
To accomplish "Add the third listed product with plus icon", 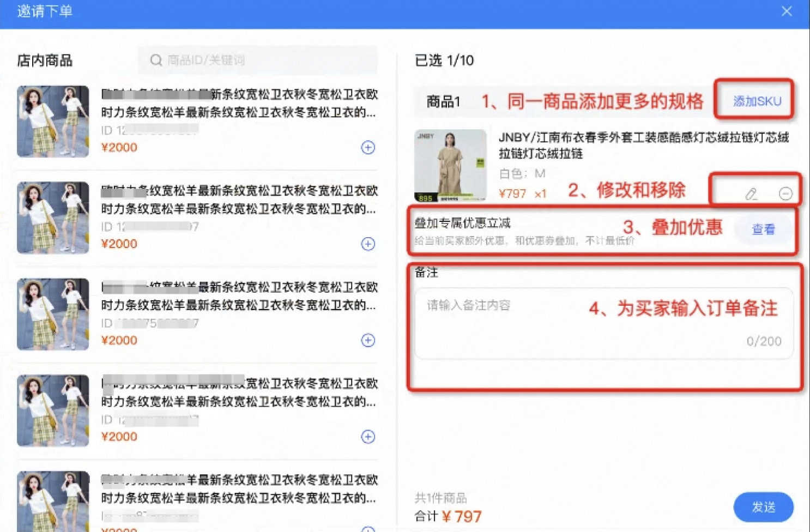I will (368, 340).
